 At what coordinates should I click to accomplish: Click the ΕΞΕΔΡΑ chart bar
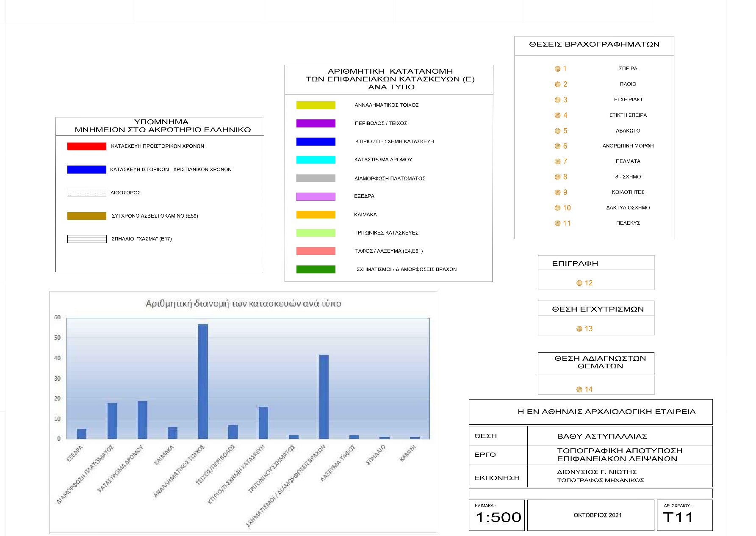(x=82, y=434)
